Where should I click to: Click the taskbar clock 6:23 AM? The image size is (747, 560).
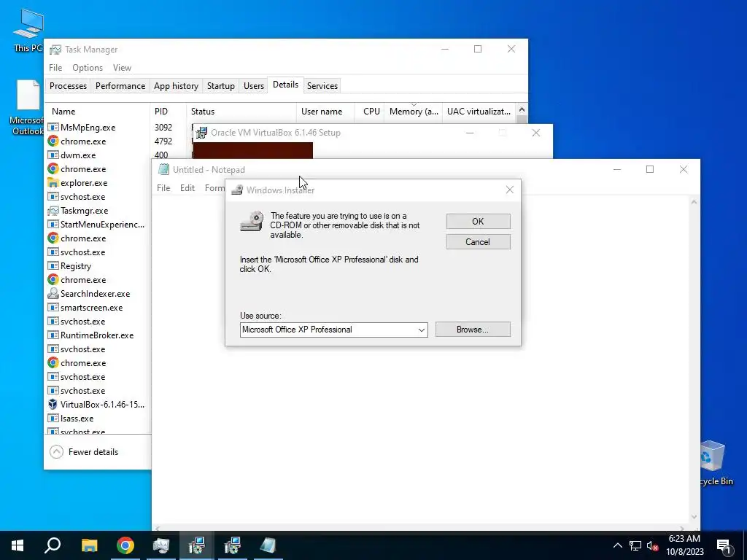(x=684, y=545)
